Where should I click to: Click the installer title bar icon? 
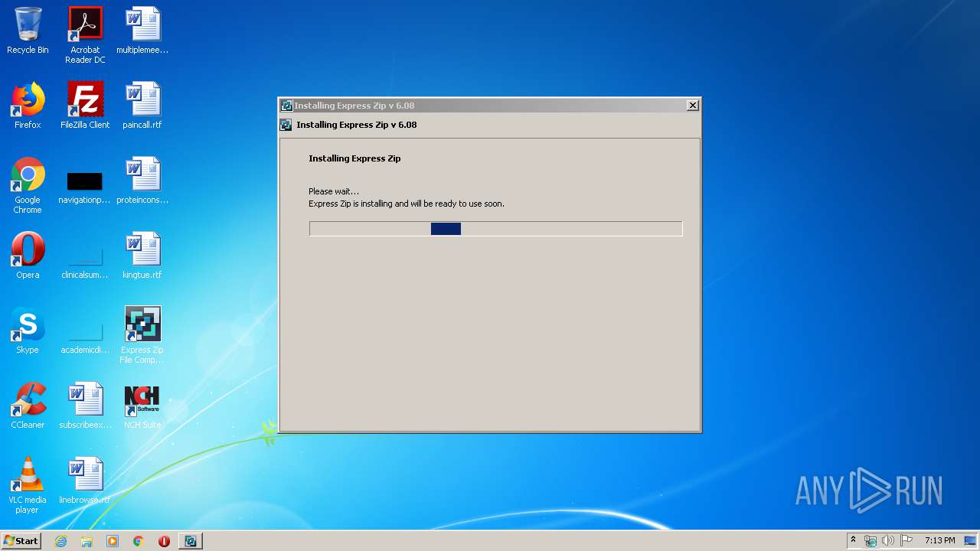(286, 106)
